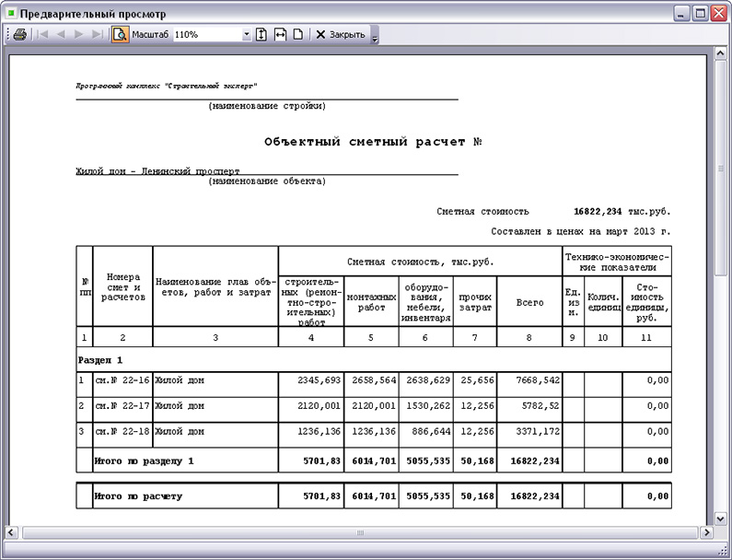Click the 'Всего' column header

[529, 302]
